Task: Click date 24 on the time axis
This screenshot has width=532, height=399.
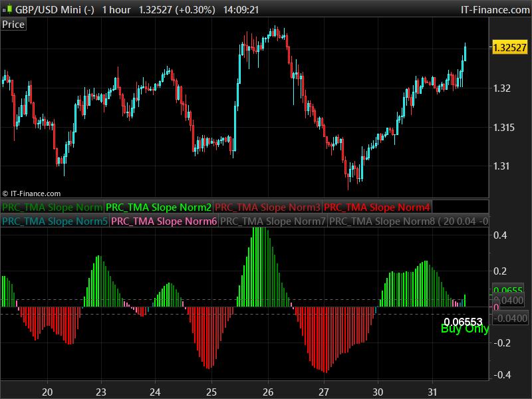Action: click(x=155, y=392)
